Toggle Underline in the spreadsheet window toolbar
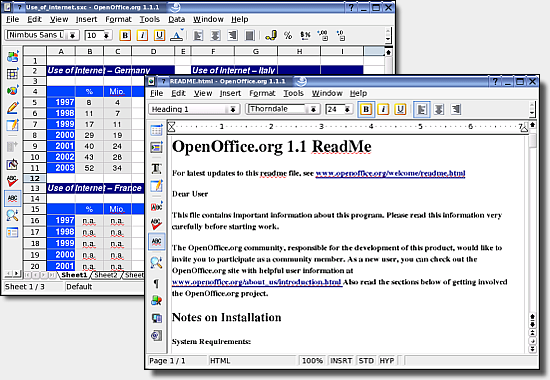The image size is (550, 380). pos(159,35)
